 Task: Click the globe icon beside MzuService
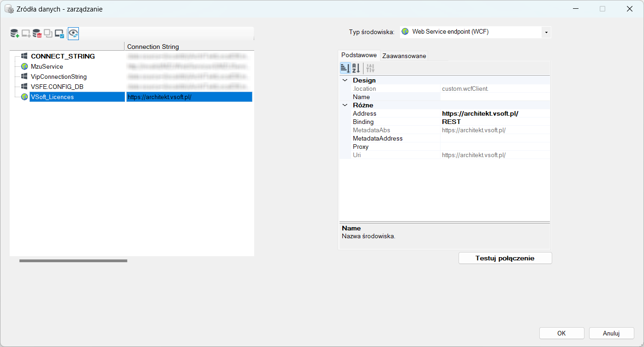point(24,66)
